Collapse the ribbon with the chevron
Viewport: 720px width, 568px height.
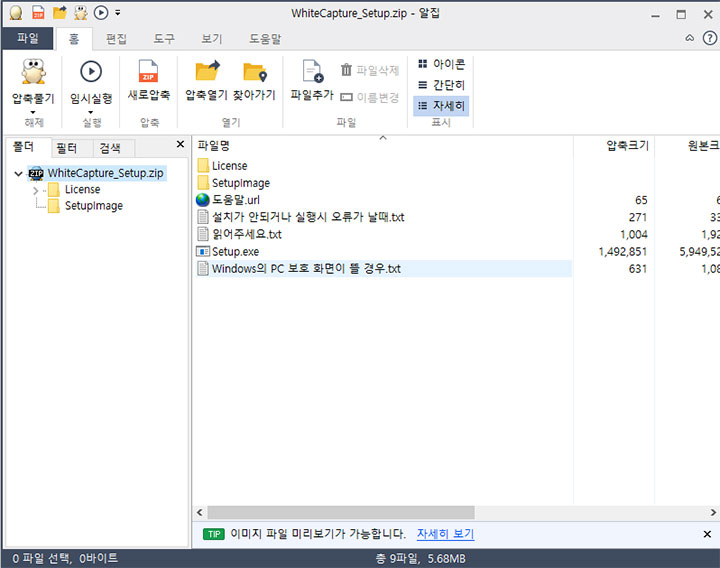pos(690,38)
